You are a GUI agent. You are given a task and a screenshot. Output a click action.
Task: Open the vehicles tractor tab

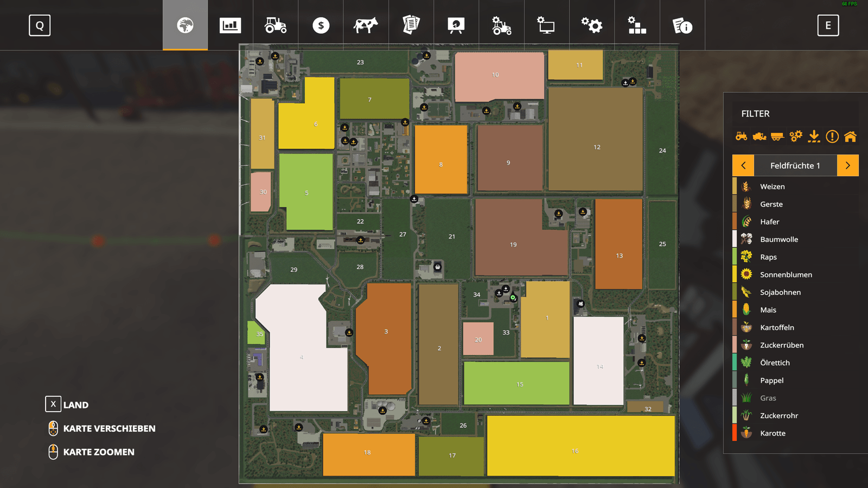click(276, 25)
